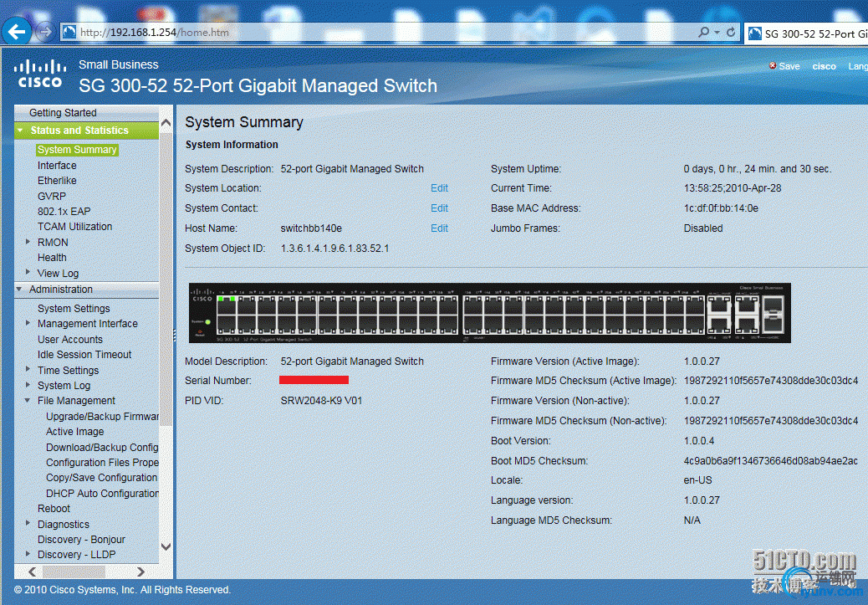Viewport: 868px width, 605px height.
Task: Click the switch front panel image
Action: pyautogui.click(x=490, y=313)
